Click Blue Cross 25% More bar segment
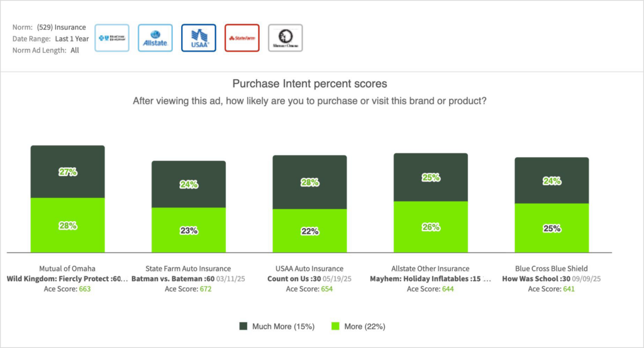Screen dimensions: 644x348 552,228
